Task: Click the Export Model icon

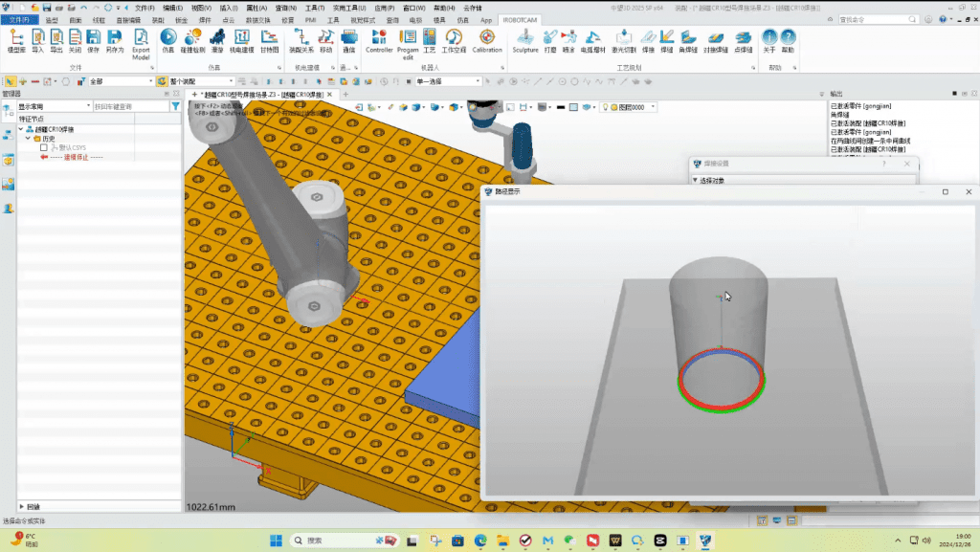Action: [x=141, y=42]
